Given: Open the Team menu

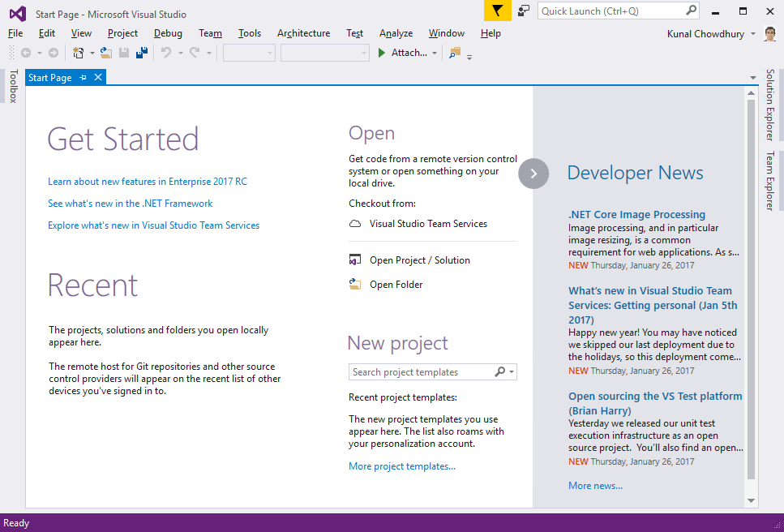Looking at the screenshot, I should (211, 33).
